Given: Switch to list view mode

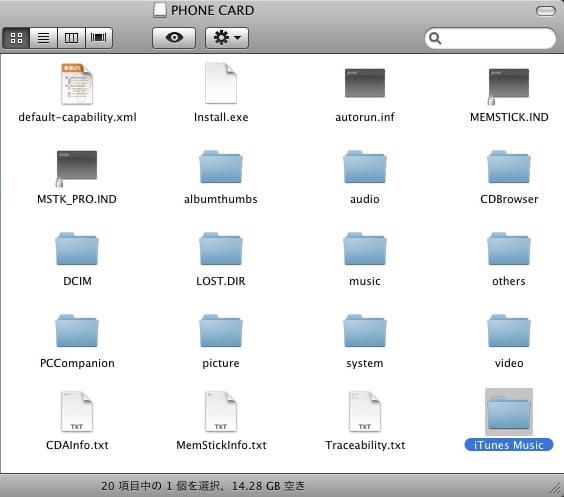Looking at the screenshot, I should tap(44, 38).
